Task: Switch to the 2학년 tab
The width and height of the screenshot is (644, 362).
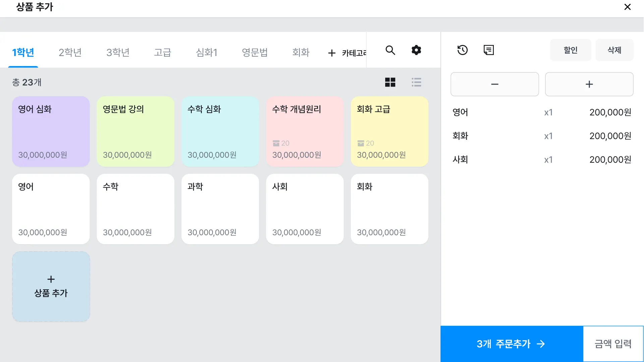Action: point(70,52)
